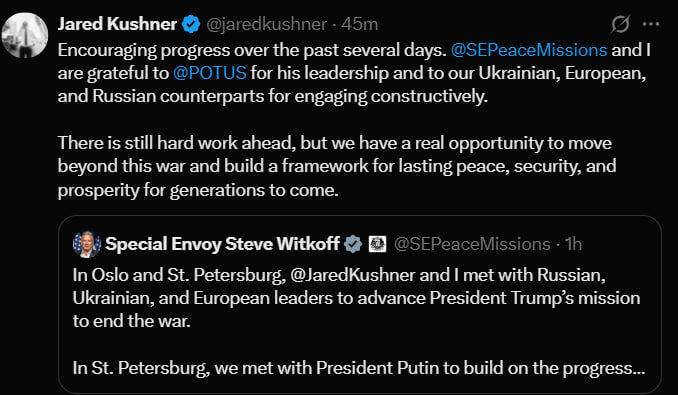This screenshot has height=395, width=678.
Task: Click the paragraph beginning 'There is still hard work'
Action: pyautogui.click(x=337, y=166)
